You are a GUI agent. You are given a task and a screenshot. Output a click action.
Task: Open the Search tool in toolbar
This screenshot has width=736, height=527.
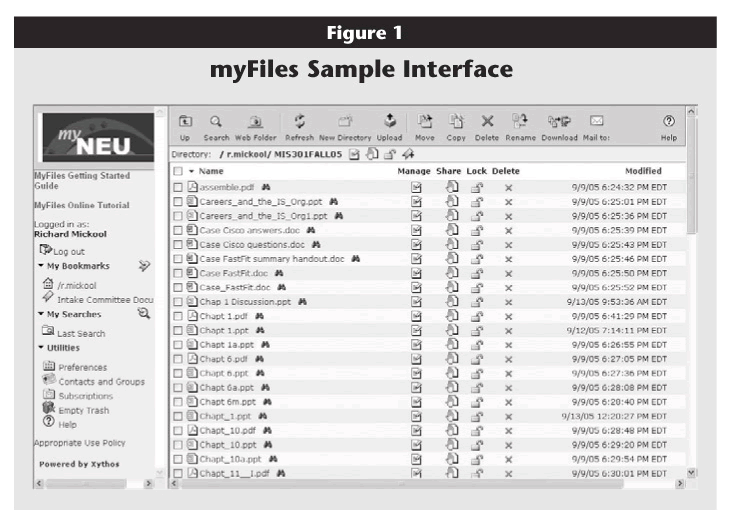215,121
